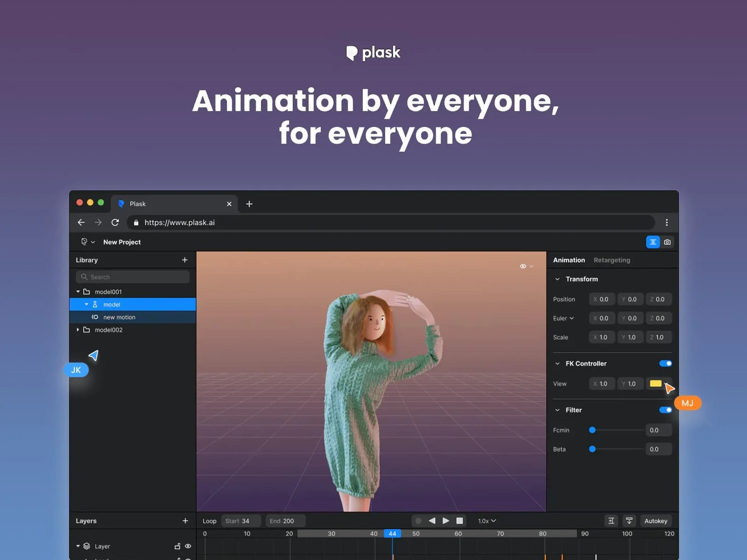Add a new item to the Library

(x=185, y=260)
